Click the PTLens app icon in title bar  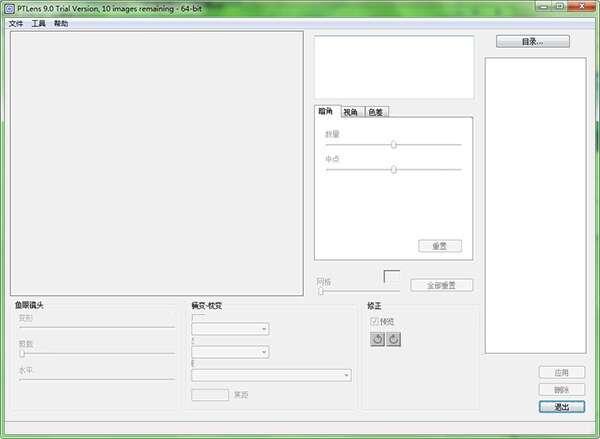pyautogui.click(x=9, y=8)
